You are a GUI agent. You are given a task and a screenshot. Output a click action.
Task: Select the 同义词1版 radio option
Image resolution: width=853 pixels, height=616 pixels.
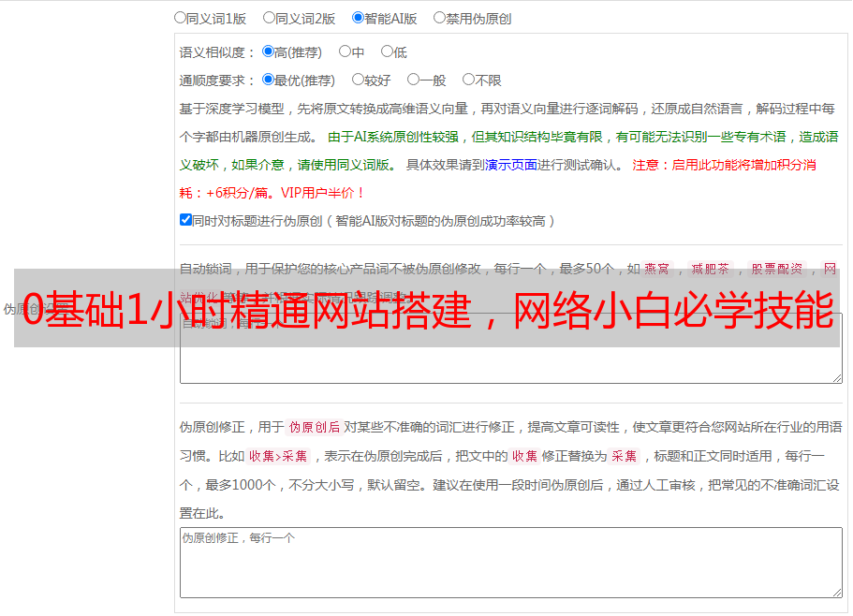pyautogui.click(x=180, y=18)
